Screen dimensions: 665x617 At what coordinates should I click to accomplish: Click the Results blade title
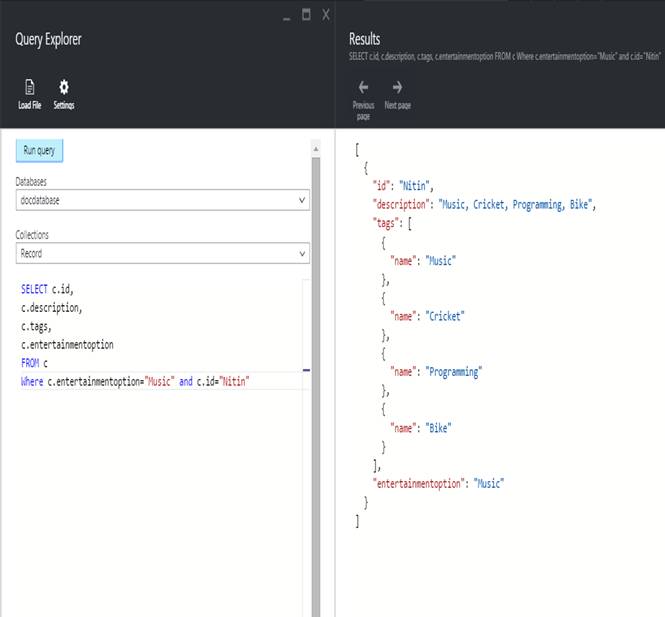tap(364, 39)
